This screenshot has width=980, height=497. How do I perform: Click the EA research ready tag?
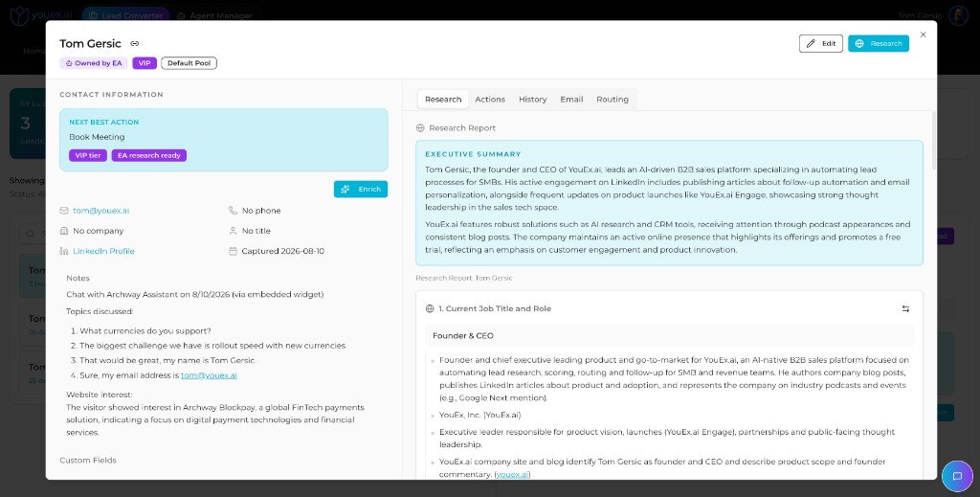(148, 156)
